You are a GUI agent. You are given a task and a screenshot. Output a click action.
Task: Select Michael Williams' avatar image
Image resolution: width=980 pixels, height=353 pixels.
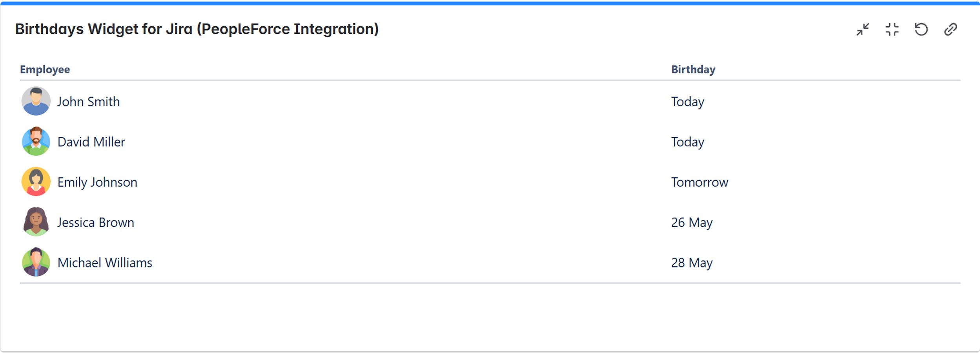[x=36, y=262]
